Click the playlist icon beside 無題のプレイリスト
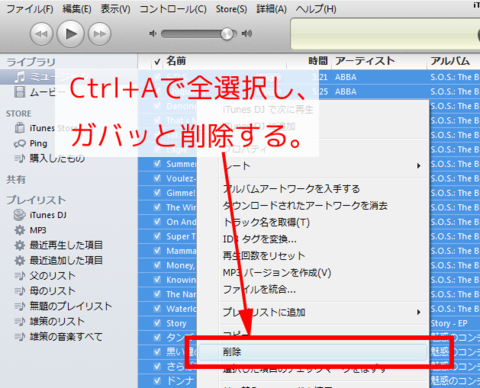 (20, 306)
